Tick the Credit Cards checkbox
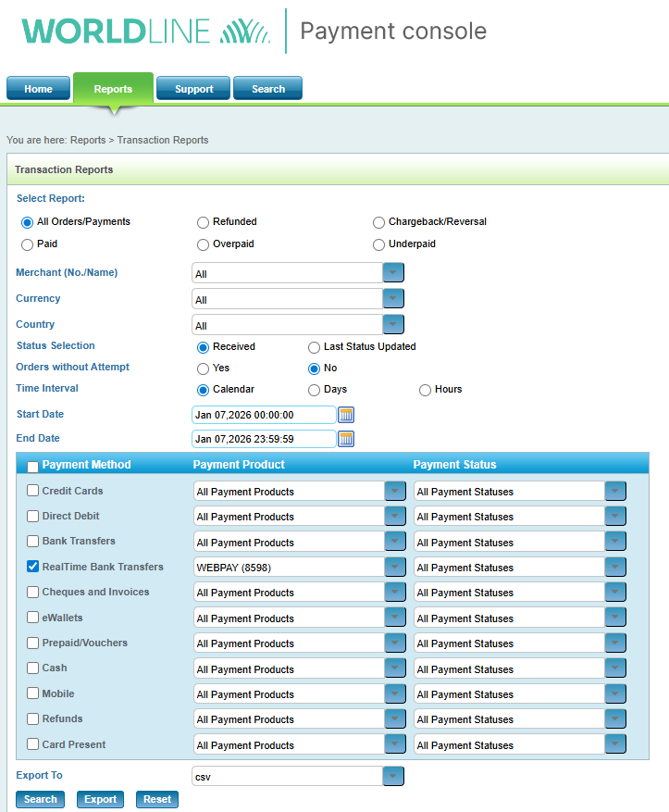The height and width of the screenshot is (812, 669). coord(33,491)
